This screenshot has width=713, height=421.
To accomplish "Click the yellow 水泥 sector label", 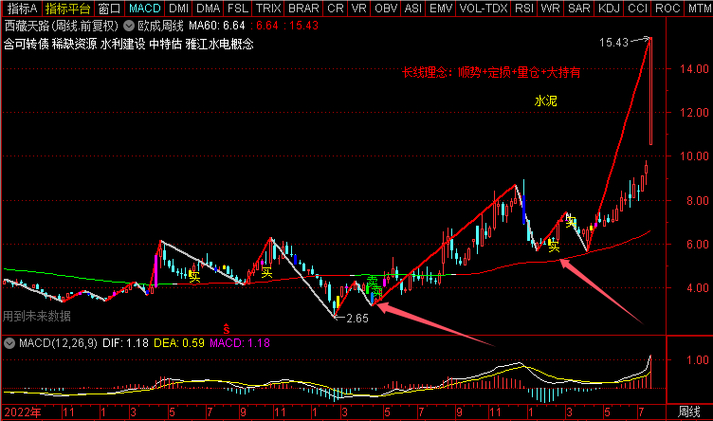I will coord(546,101).
